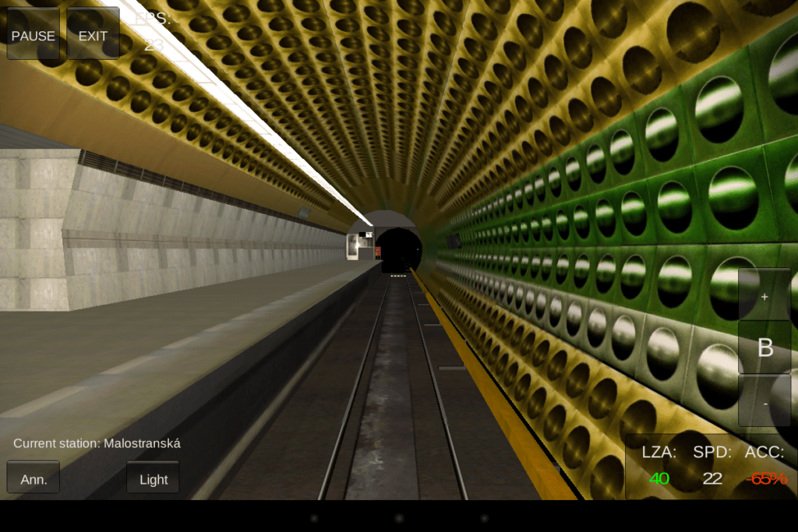Click the green LZA value 40

tap(659, 478)
